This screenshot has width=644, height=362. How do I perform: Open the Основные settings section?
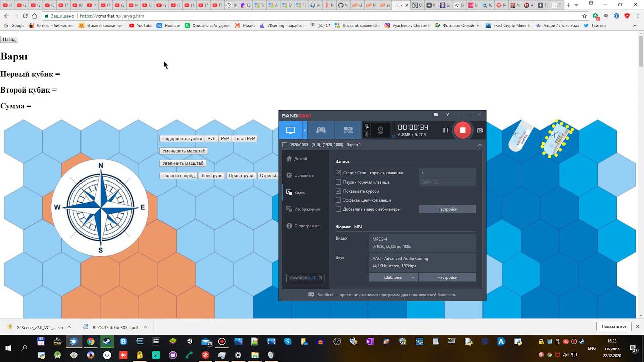click(300, 175)
